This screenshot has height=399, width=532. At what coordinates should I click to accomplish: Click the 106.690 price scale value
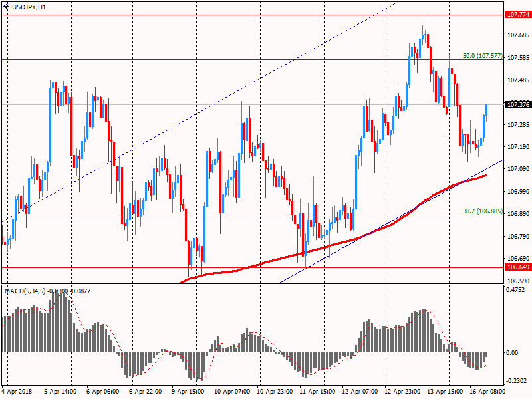tap(518, 259)
